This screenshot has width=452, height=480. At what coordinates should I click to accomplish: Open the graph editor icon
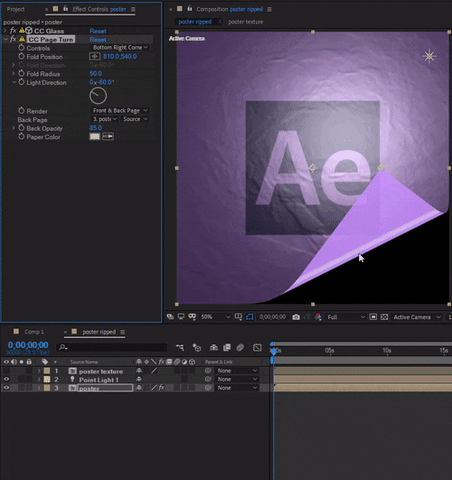tap(257, 348)
